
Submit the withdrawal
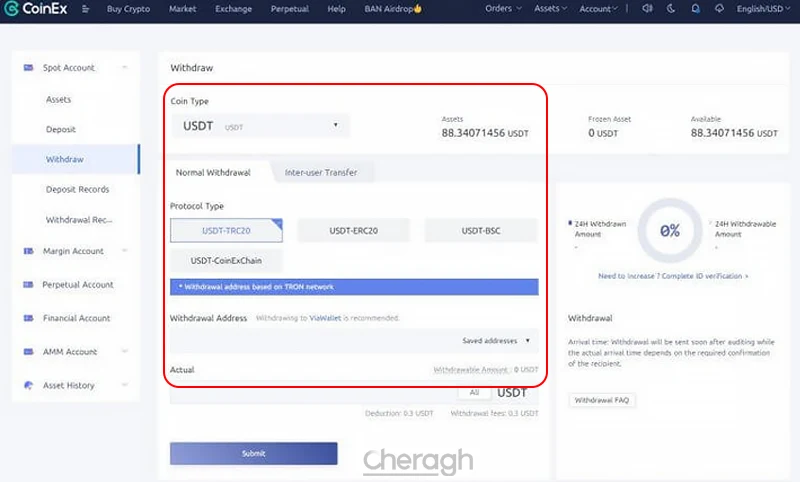coord(254,453)
